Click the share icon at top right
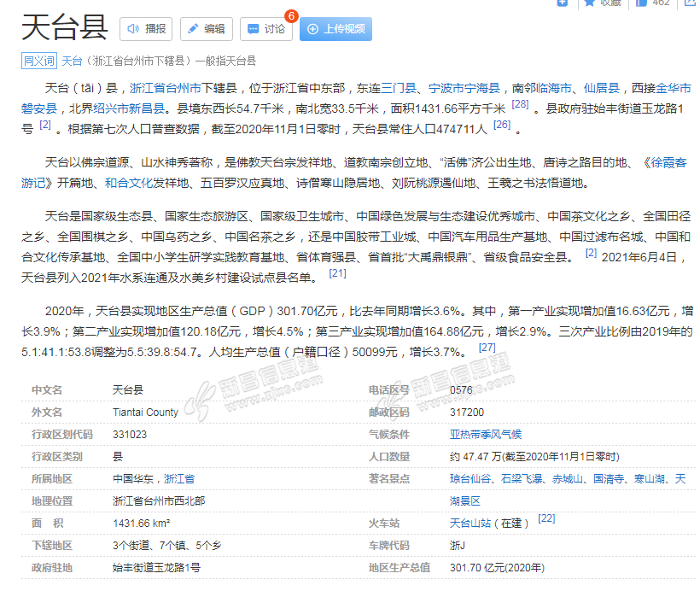This screenshot has width=700, height=591. [x=690, y=3]
